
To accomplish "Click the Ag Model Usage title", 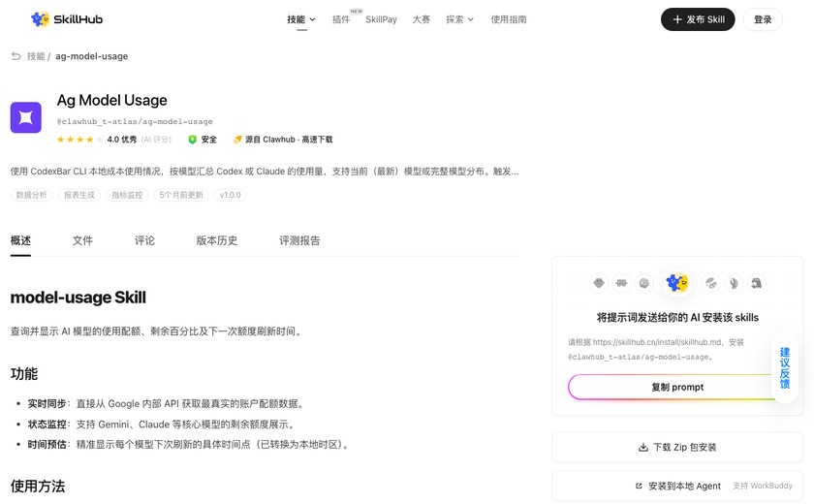I will point(112,100).
